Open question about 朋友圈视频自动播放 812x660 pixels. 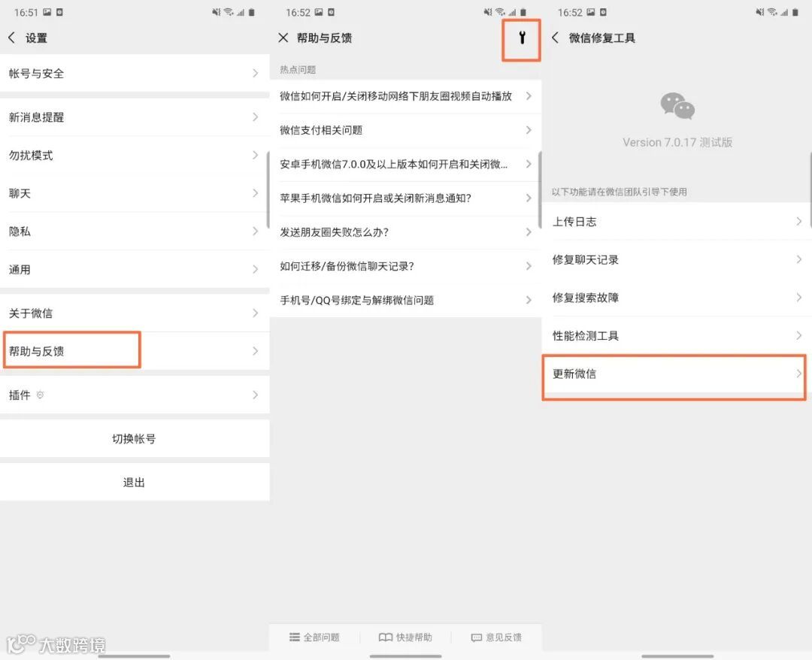tap(405, 95)
